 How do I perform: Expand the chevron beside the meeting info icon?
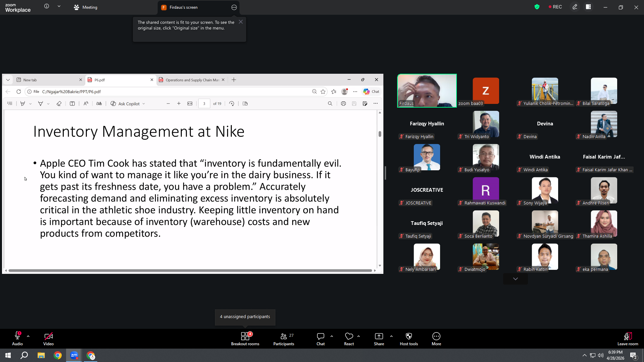coord(59,6)
